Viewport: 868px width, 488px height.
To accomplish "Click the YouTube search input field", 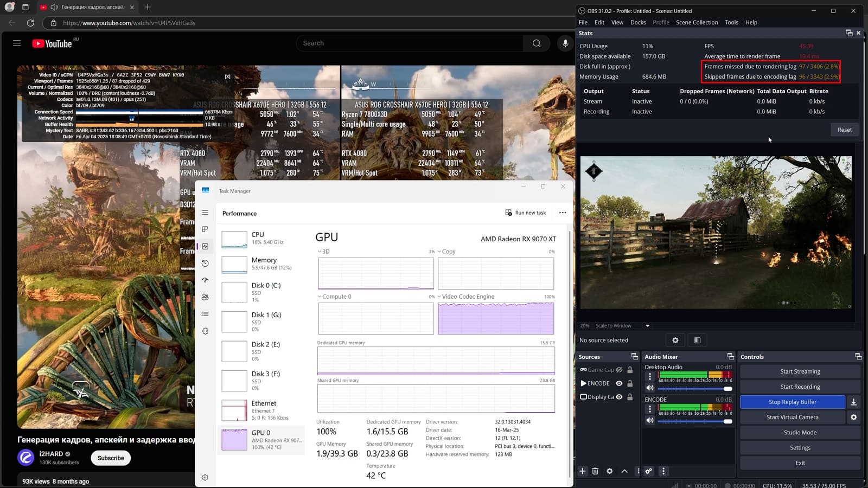I will [410, 43].
